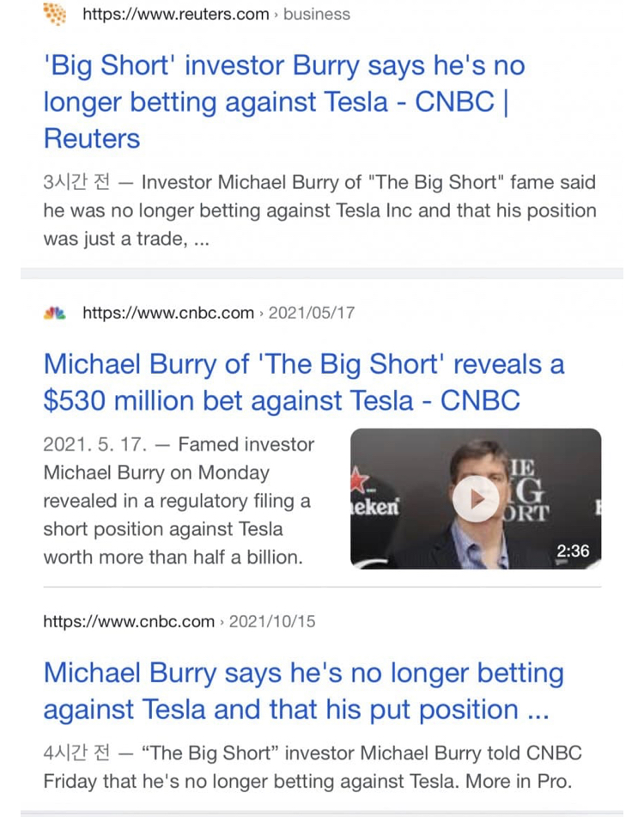Click the https://www.reuters.com URL text
The height and width of the screenshot is (817, 644).
[x=175, y=15]
